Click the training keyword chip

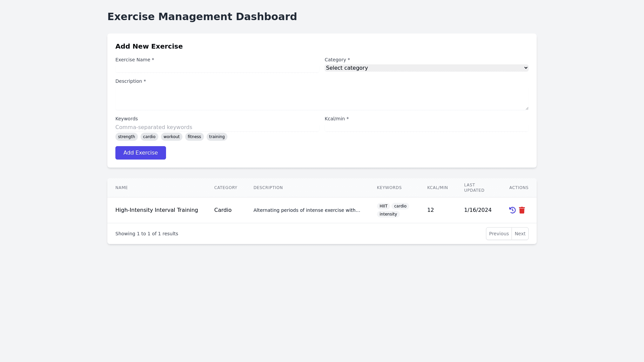[x=217, y=137]
